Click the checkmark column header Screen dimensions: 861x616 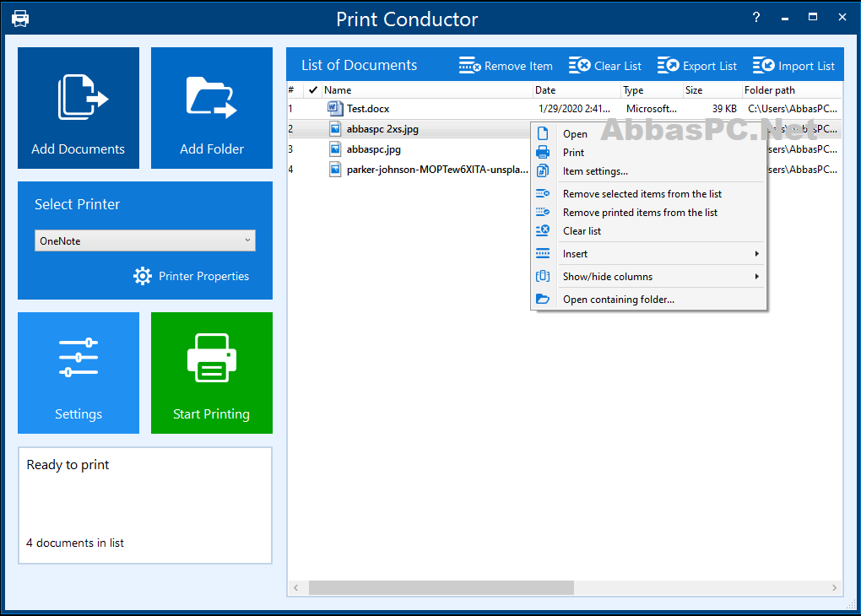pos(313,89)
